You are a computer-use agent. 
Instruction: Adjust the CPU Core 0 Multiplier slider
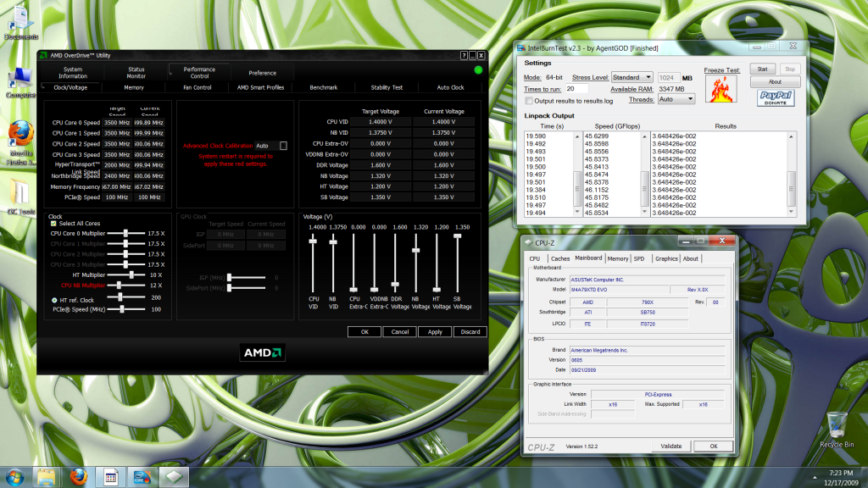(126, 234)
